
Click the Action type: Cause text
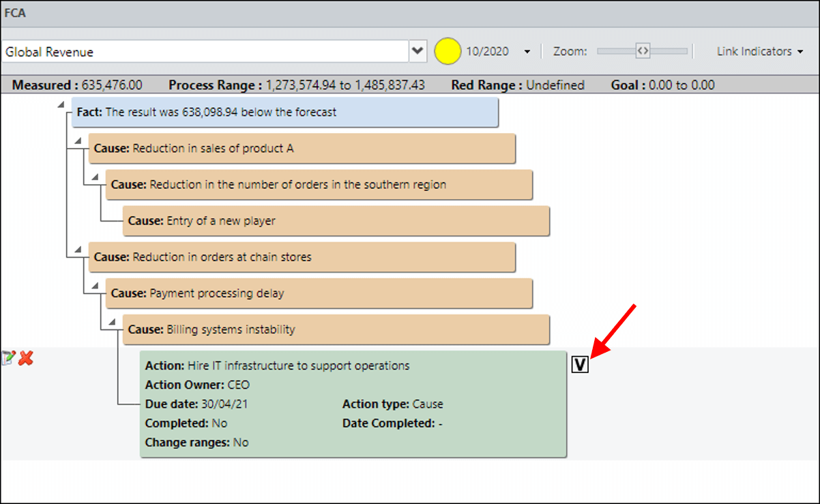(x=393, y=404)
